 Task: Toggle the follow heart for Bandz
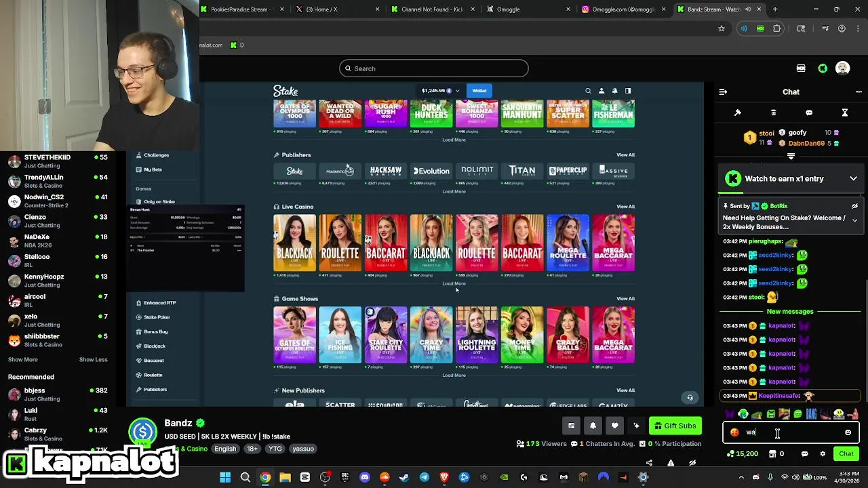tap(614, 426)
